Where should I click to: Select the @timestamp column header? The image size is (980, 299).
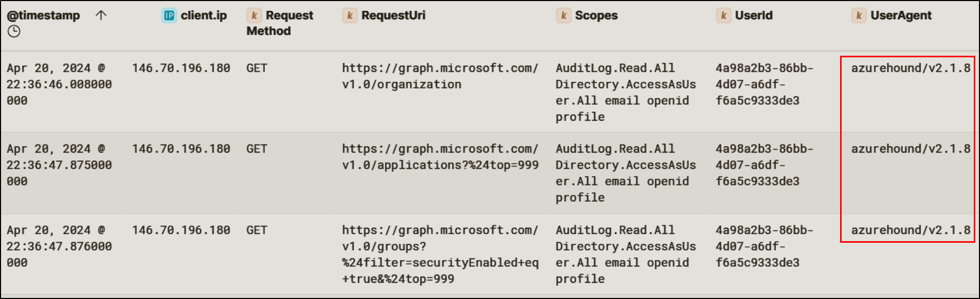coord(44,16)
